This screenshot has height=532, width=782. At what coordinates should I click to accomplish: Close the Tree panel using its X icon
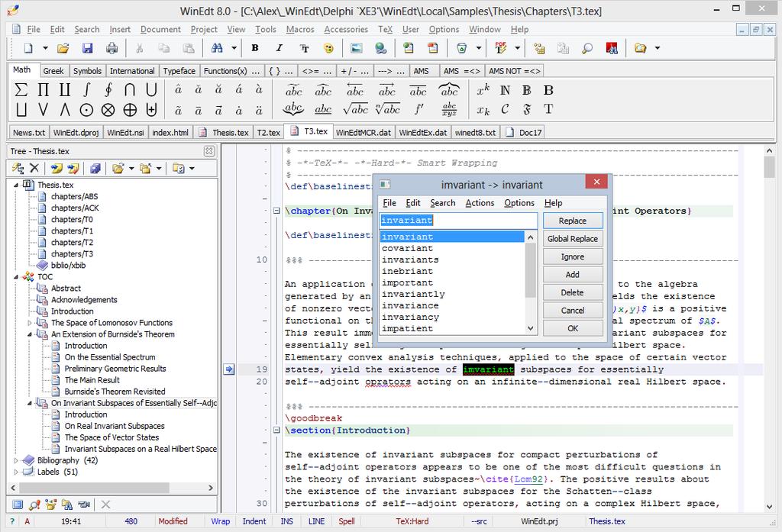(x=209, y=151)
